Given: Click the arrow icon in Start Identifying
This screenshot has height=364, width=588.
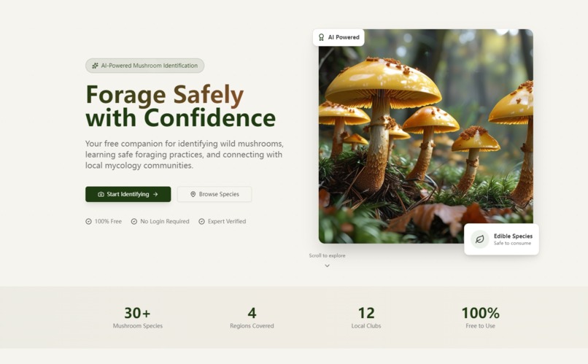Looking at the screenshot, I should tap(155, 194).
